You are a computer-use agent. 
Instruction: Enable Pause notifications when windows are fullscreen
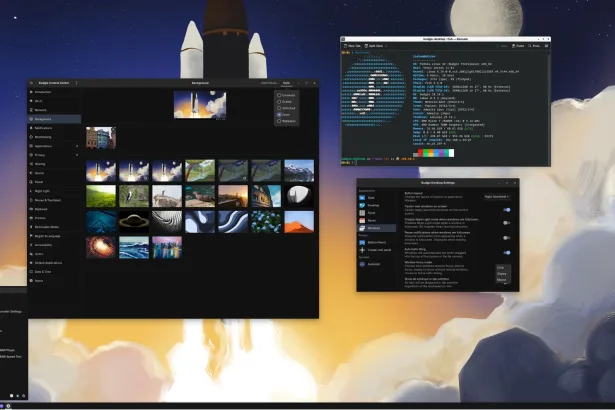click(507, 238)
